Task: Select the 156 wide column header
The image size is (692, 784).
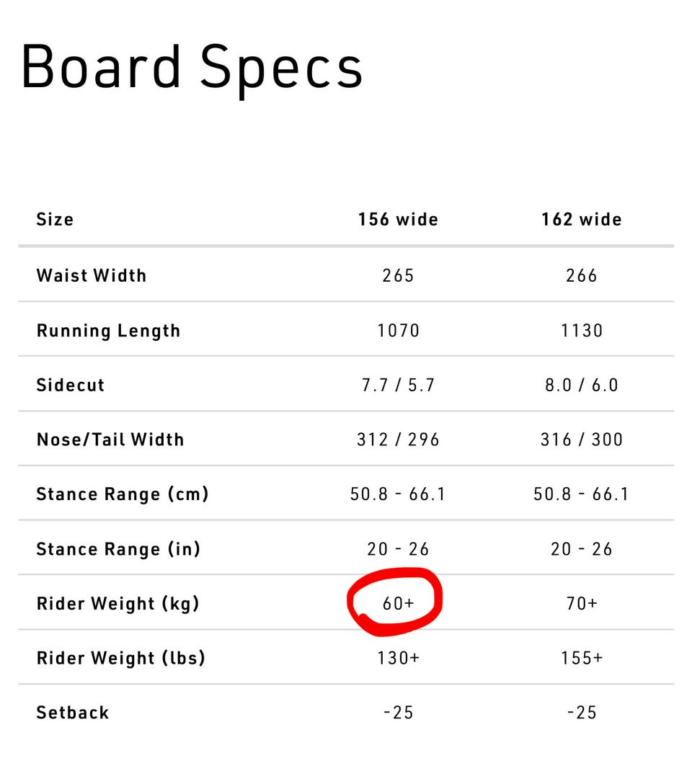Action: pyautogui.click(x=398, y=219)
